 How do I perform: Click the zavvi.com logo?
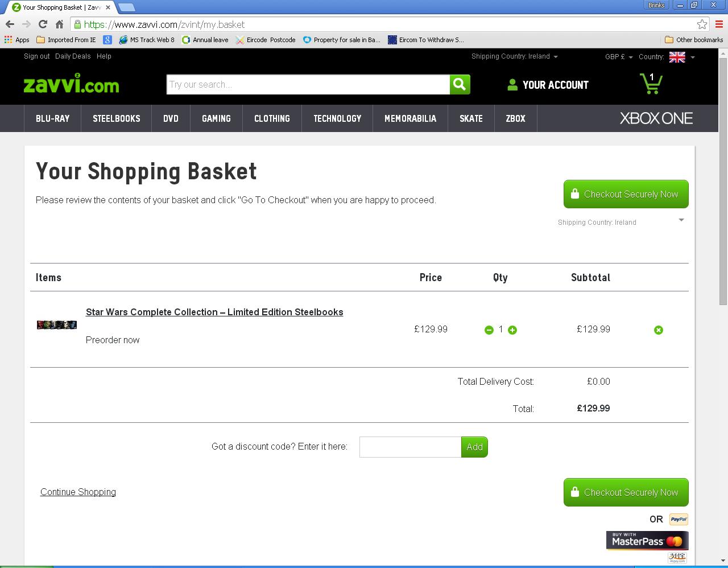click(x=72, y=84)
